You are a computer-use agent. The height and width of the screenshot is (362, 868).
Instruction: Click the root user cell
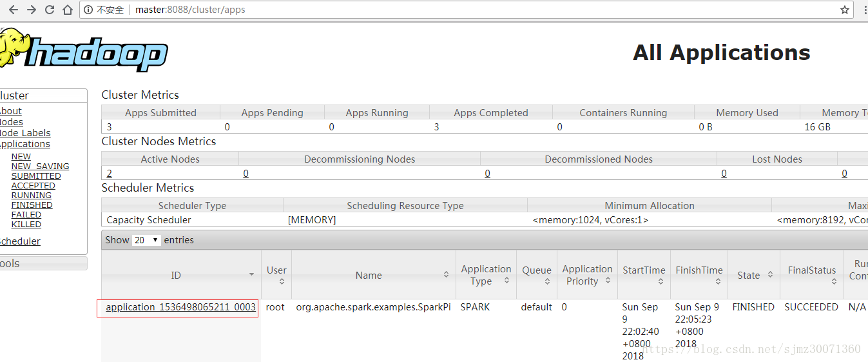click(x=275, y=307)
